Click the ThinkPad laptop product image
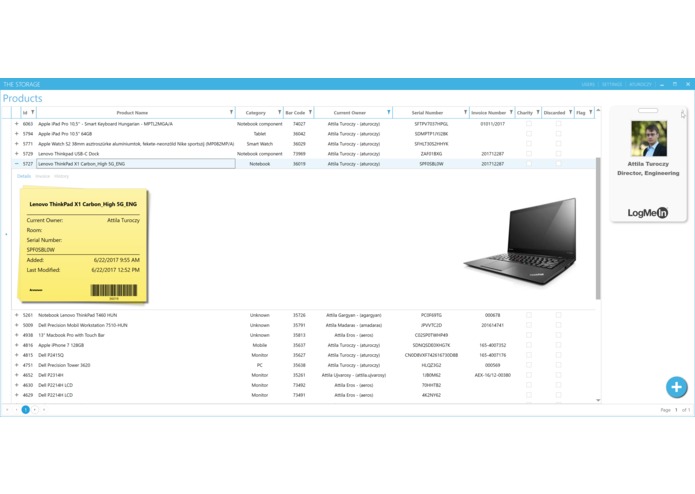The height and width of the screenshot is (494, 695). tap(520, 241)
